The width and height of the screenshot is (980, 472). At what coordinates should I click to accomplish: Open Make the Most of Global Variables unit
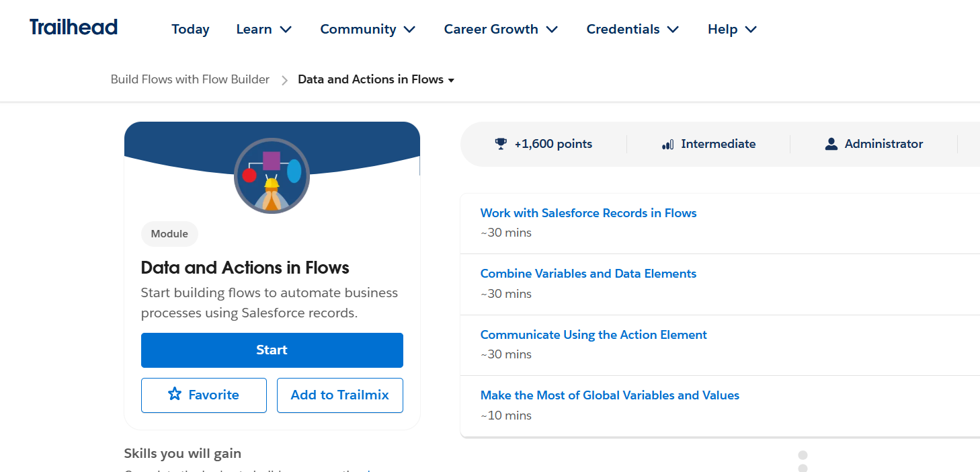tap(610, 395)
